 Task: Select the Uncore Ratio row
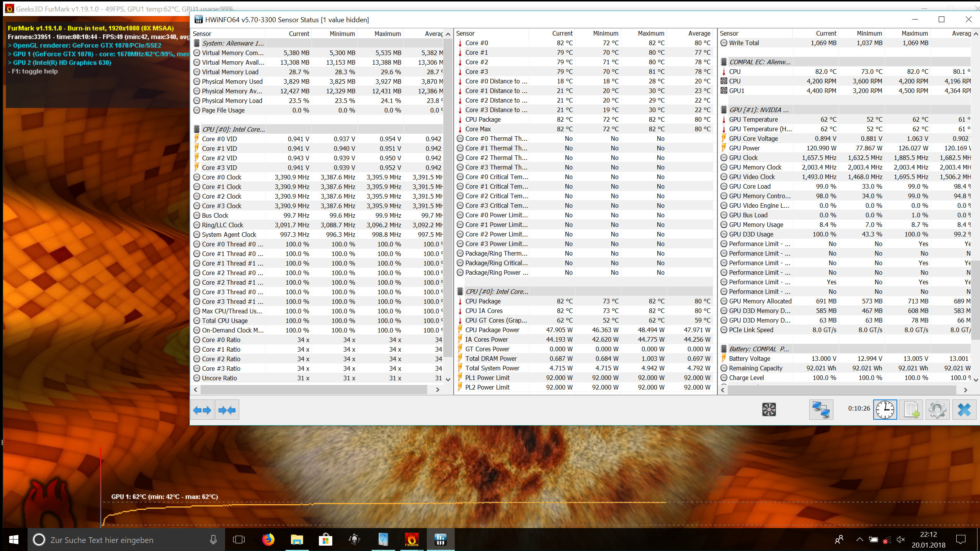(x=318, y=378)
